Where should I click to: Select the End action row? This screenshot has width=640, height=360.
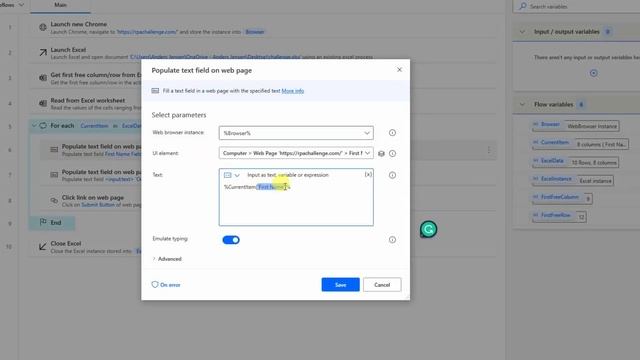pyautogui.click(x=52, y=223)
